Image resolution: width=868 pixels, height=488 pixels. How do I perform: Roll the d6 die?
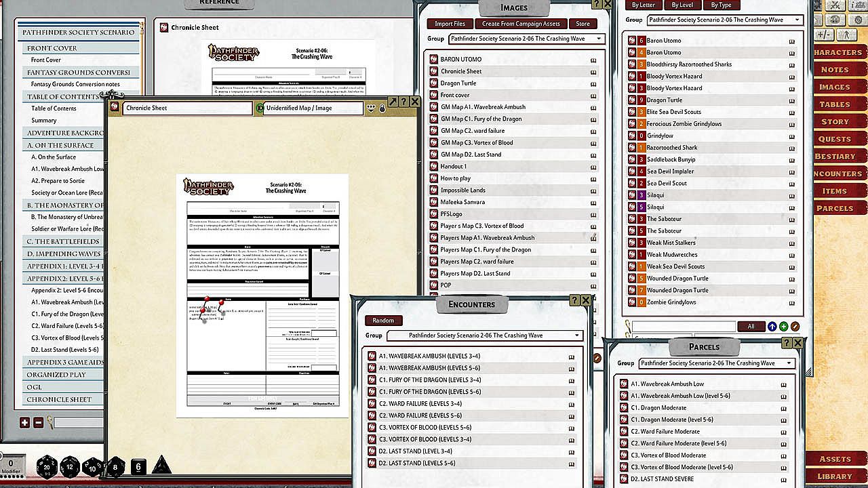[x=138, y=466]
